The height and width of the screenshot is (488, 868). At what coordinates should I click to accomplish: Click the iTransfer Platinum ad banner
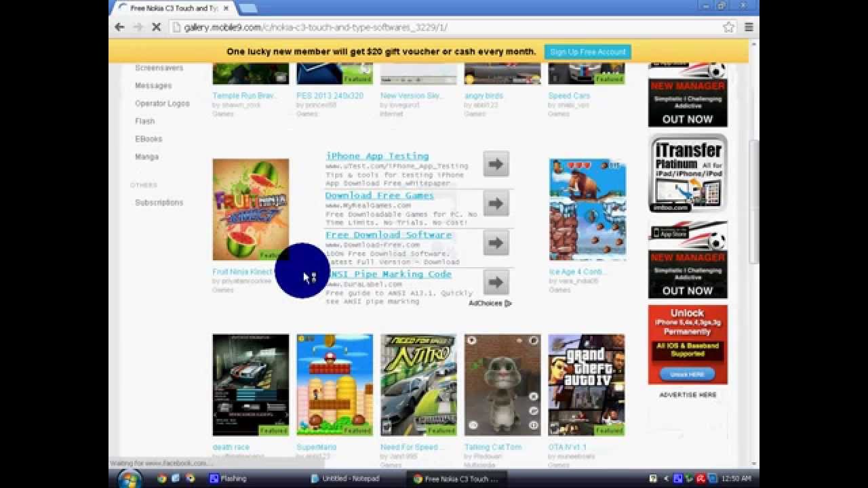point(688,173)
